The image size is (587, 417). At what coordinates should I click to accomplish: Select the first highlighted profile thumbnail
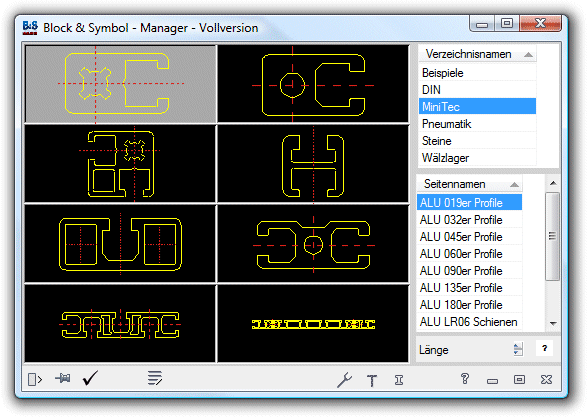tap(121, 84)
